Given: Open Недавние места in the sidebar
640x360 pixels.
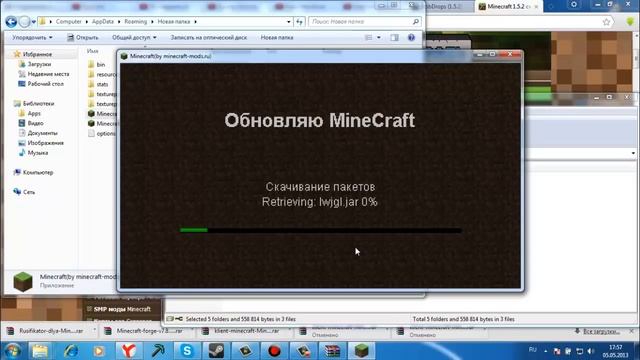Looking at the screenshot, I should pos(48,74).
